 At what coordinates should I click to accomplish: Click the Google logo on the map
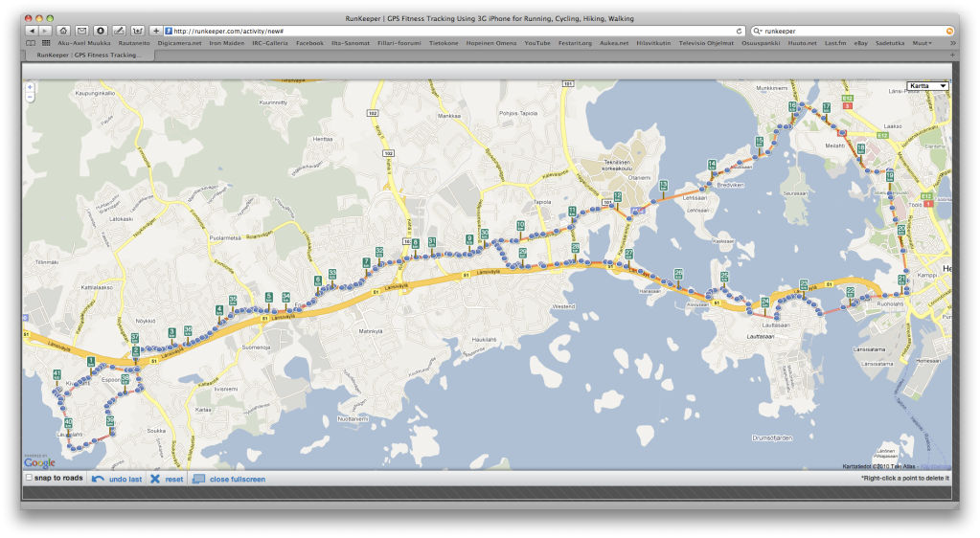point(40,462)
